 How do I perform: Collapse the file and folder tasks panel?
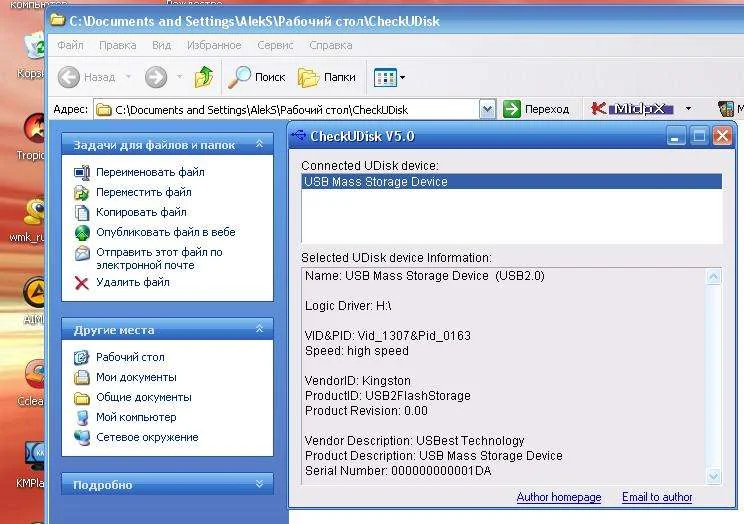[260, 145]
